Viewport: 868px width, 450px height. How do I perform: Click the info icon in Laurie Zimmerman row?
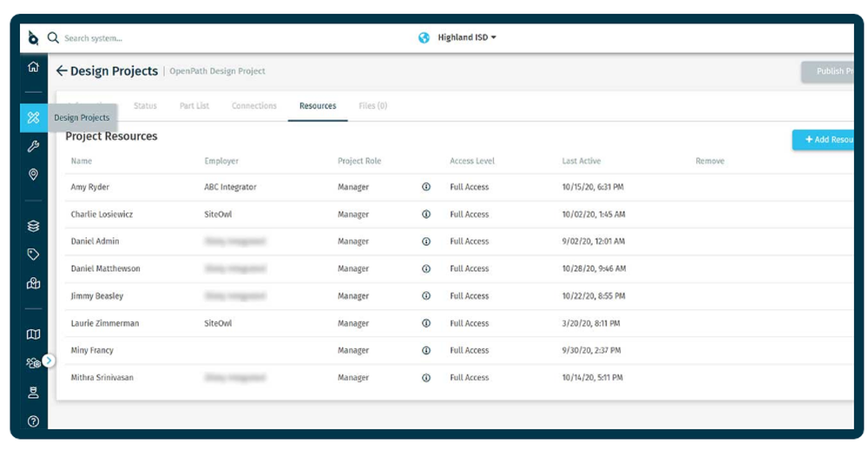click(x=426, y=323)
